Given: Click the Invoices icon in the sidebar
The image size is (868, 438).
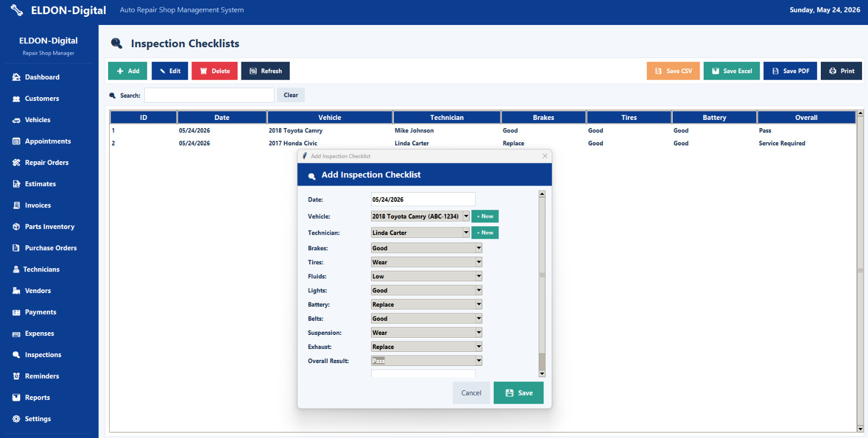Looking at the screenshot, I should click(x=16, y=205).
